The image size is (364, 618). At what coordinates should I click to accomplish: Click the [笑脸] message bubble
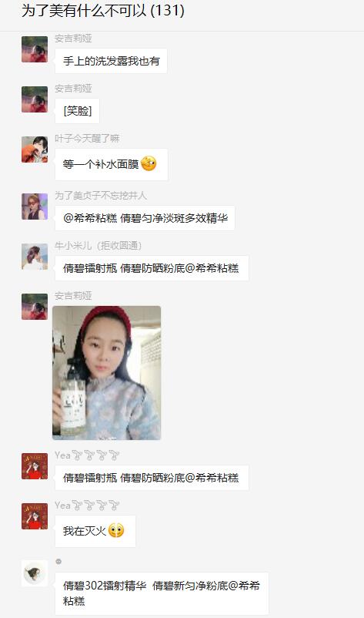point(77,111)
